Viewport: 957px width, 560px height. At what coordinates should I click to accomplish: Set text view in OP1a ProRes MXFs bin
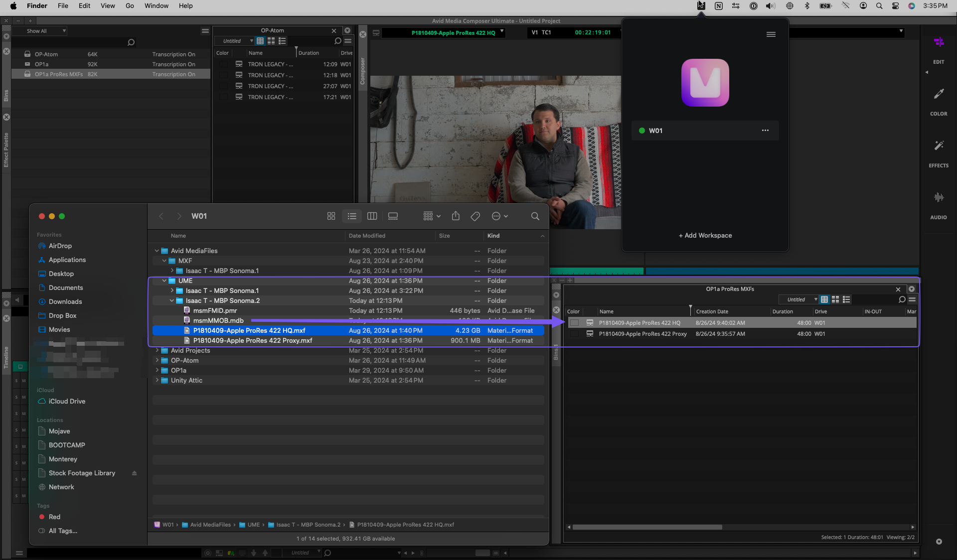coord(824,299)
